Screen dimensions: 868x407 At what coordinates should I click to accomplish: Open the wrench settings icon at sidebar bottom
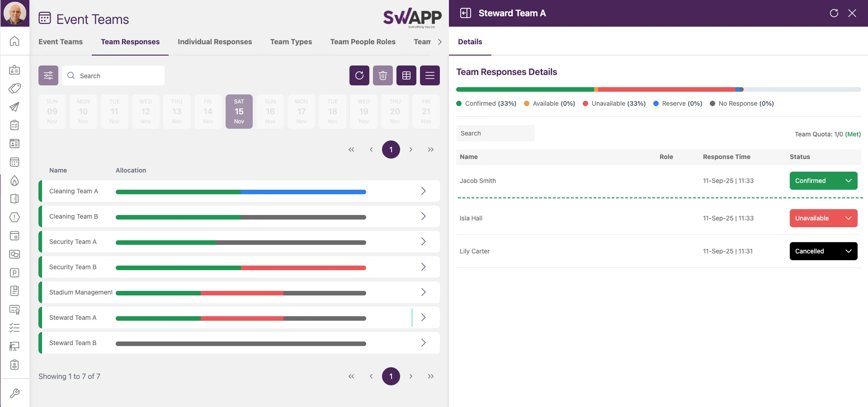pos(14,393)
